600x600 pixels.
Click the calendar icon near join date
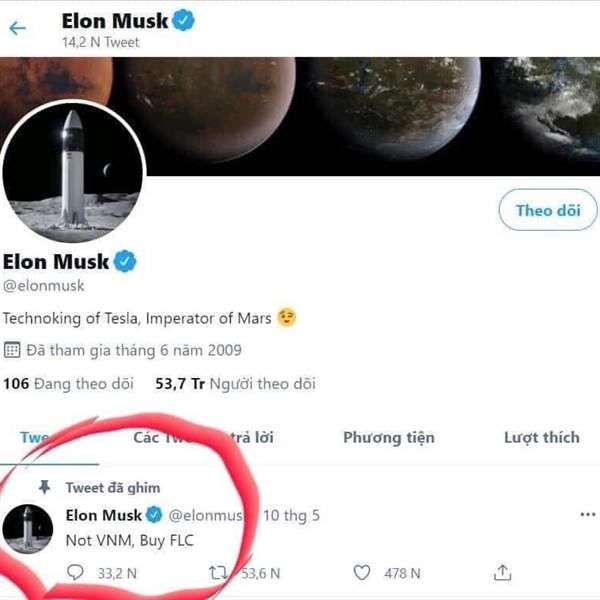13,350
